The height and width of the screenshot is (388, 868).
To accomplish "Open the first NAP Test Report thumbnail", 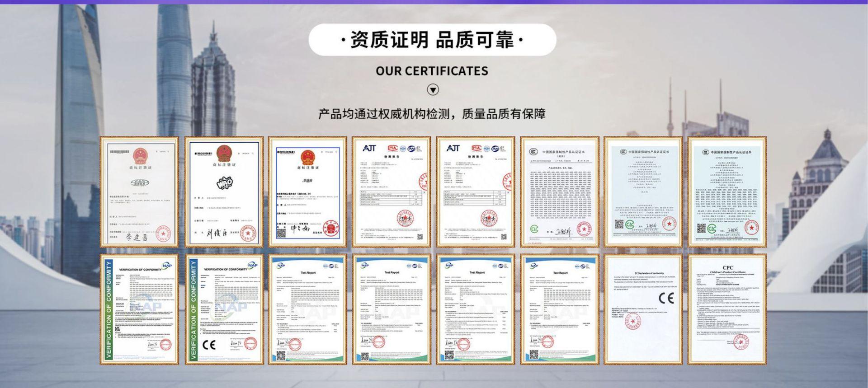I will (x=307, y=309).
